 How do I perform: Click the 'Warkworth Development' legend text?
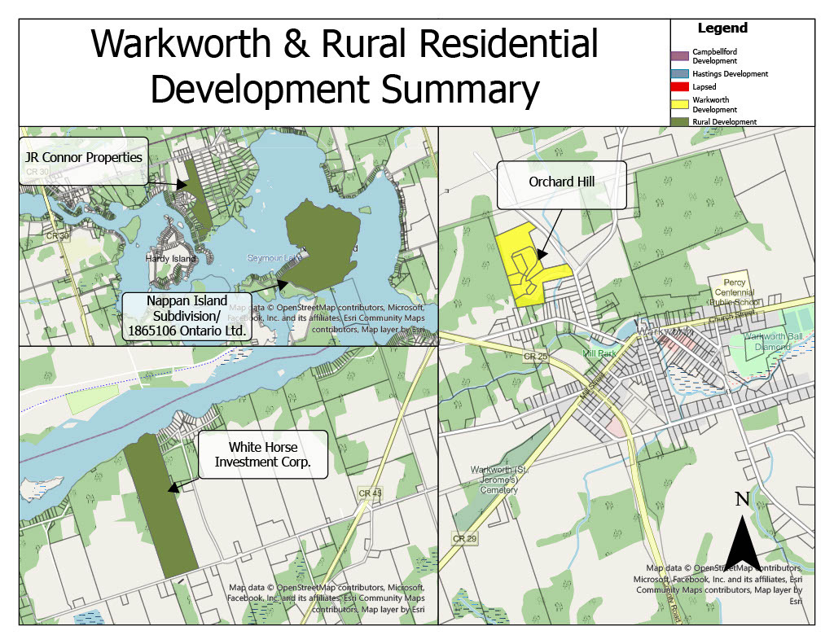(715, 105)
